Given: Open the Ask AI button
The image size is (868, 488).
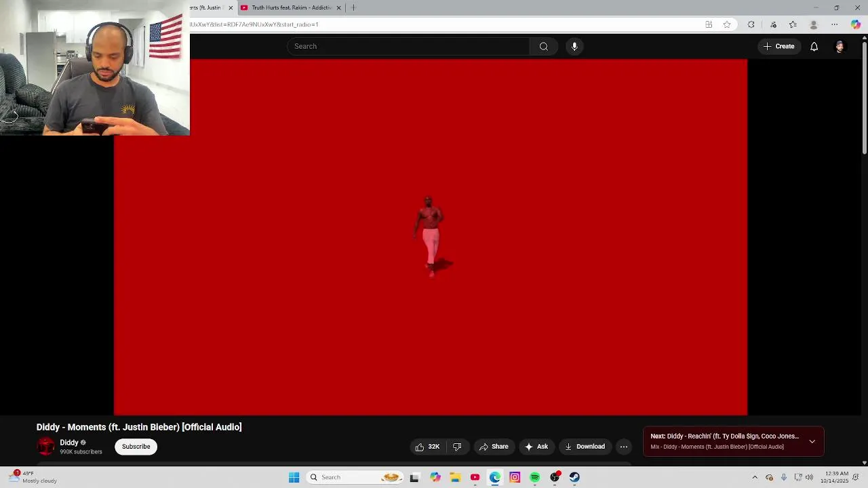Looking at the screenshot, I should [x=536, y=447].
